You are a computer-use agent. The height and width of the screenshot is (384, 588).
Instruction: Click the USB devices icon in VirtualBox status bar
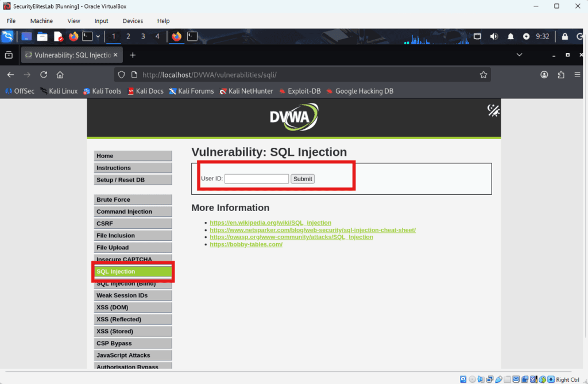click(x=498, y=379)
